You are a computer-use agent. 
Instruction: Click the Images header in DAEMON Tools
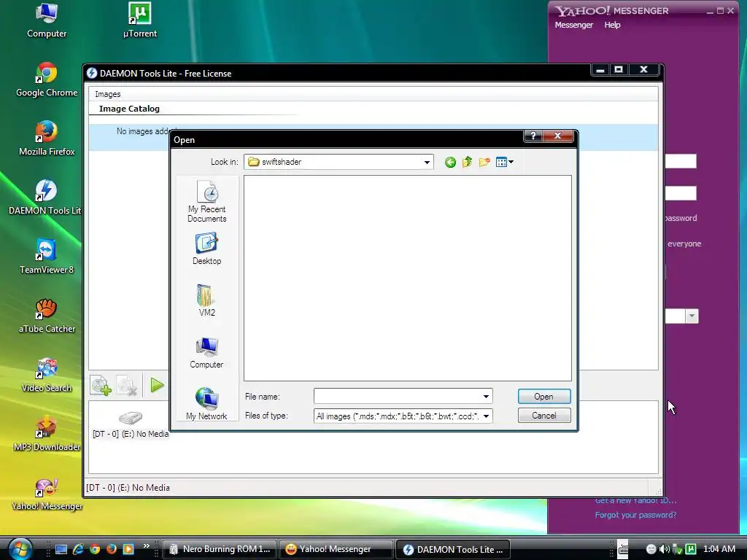click(x=108, y=94)
